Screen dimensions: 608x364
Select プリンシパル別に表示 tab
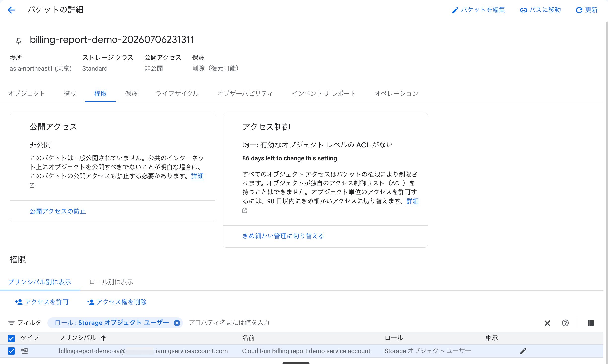40,282
